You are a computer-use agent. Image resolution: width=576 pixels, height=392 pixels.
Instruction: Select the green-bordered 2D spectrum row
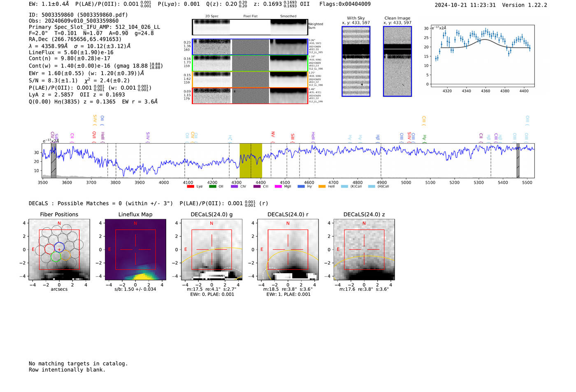[250, 63]
